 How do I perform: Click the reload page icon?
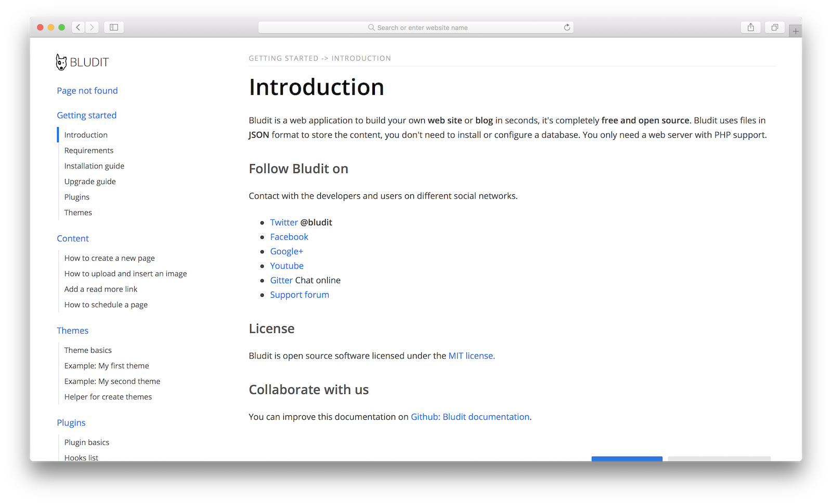point(567,28)
